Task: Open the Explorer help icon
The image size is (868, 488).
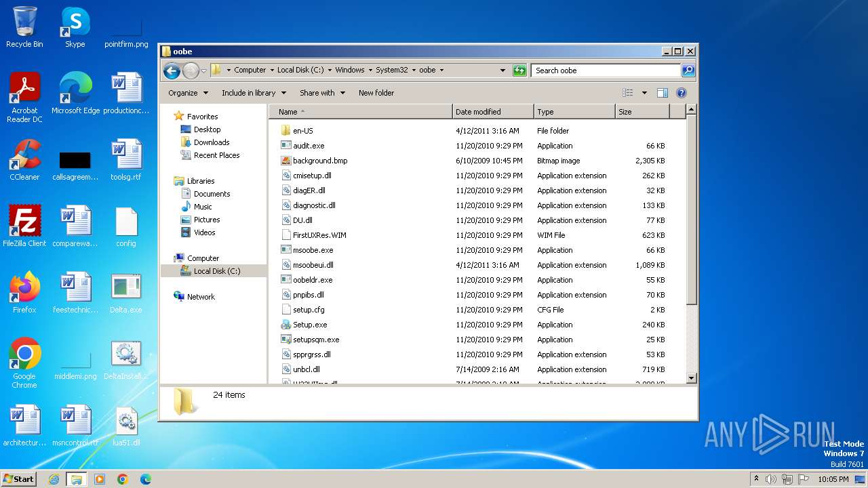Action: 682,93
